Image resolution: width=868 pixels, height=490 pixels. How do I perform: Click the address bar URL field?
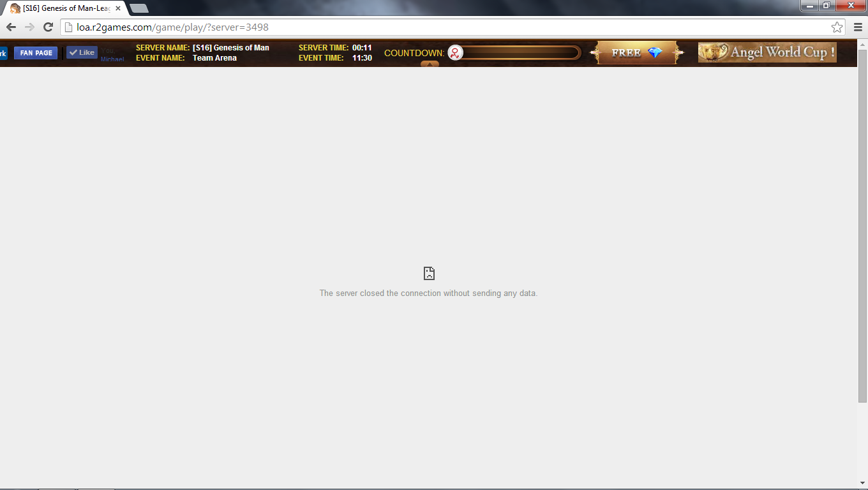(x=447, y=27)
